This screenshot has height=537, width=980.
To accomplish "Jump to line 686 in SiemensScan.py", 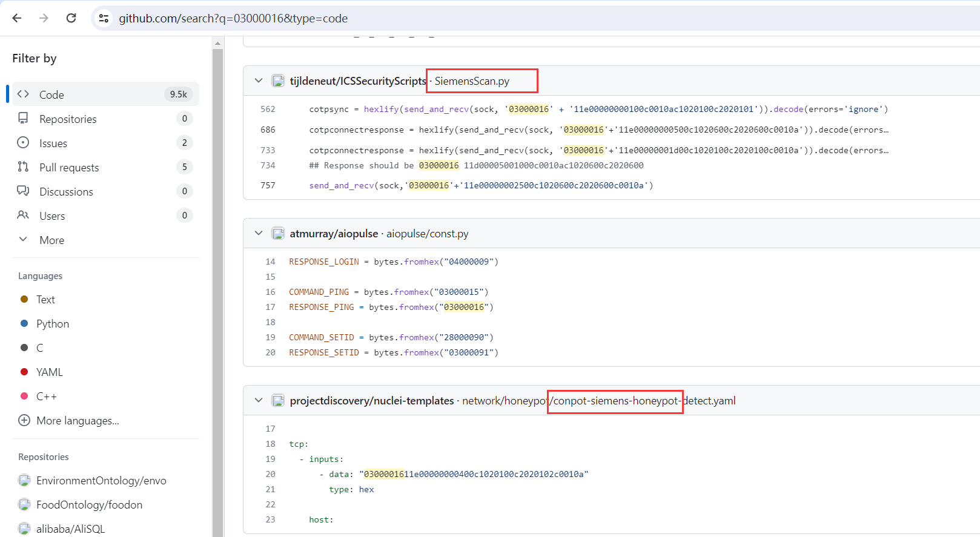I will [x=268, y=130].
